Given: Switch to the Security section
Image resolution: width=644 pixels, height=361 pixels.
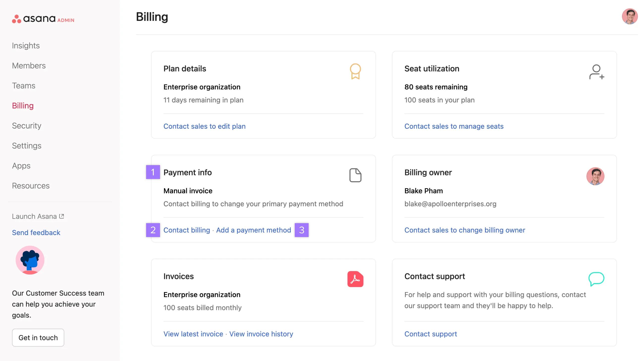Looking at the screenshot, I should (x=27, y=126).
